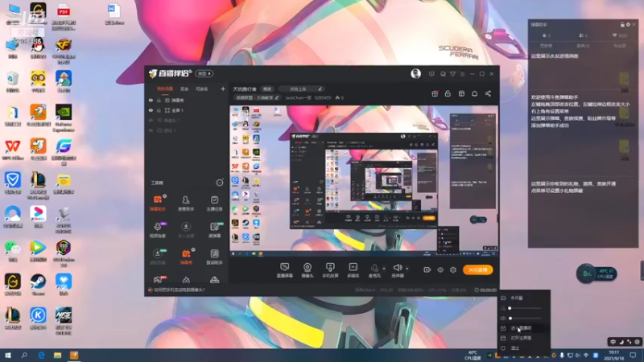Toggle the preview eye beside the settings gear
Image resolution: width=644 pixels, height=362 pixels.
[440, 269]
